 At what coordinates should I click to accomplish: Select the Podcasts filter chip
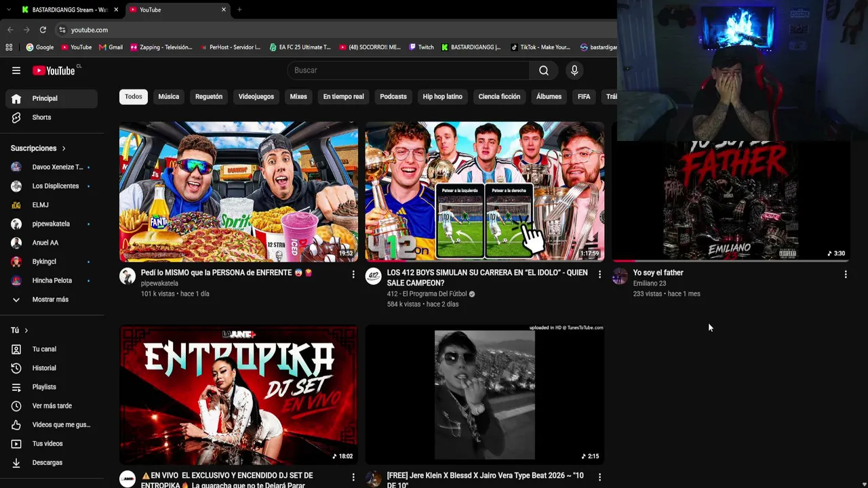point(393,97)
